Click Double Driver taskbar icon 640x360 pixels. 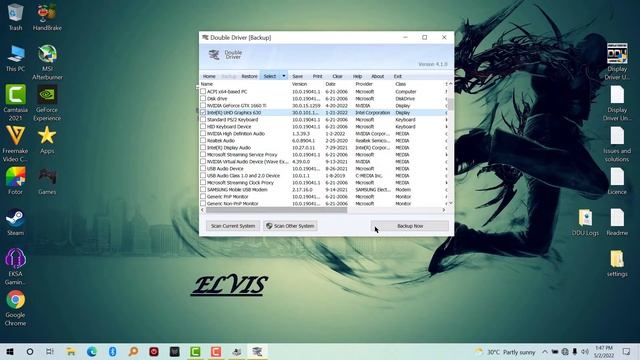[x=257, y=351]
